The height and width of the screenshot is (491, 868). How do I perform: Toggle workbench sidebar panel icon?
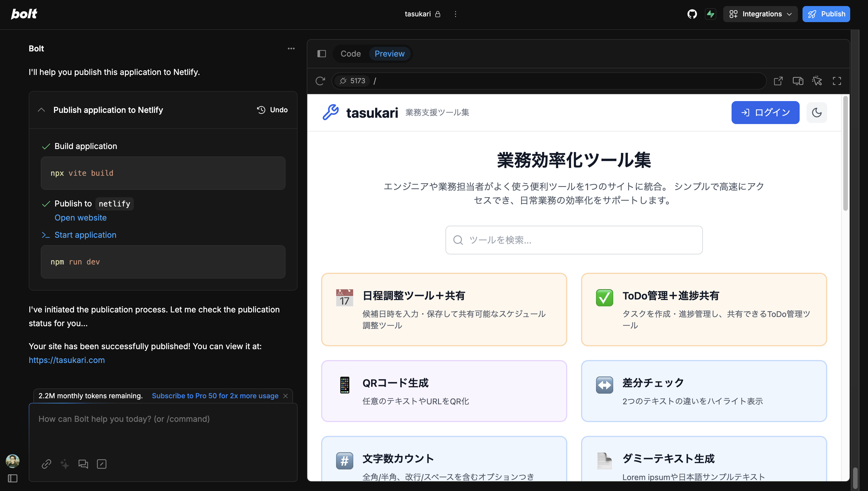coord(322,54)
